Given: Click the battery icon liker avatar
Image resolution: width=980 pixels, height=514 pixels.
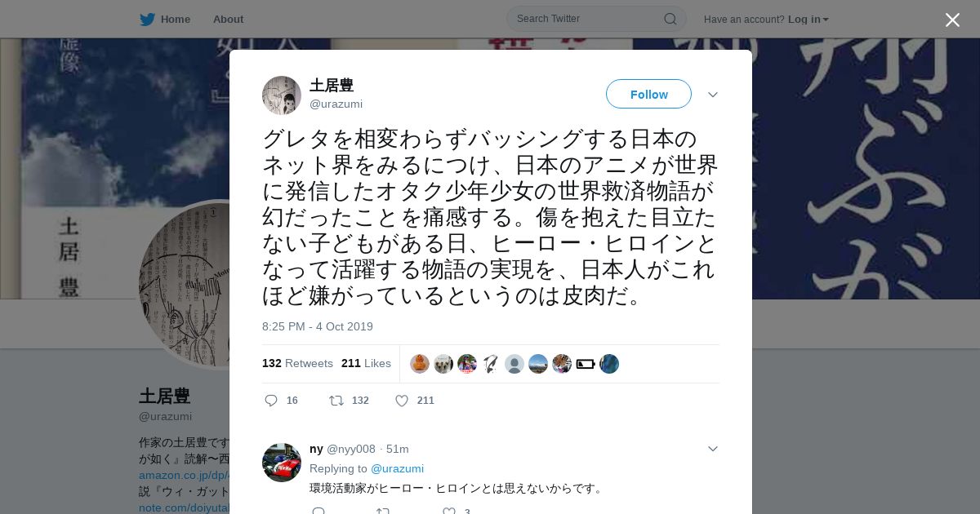Looking at the screenshot, I should tap(586, 364).
